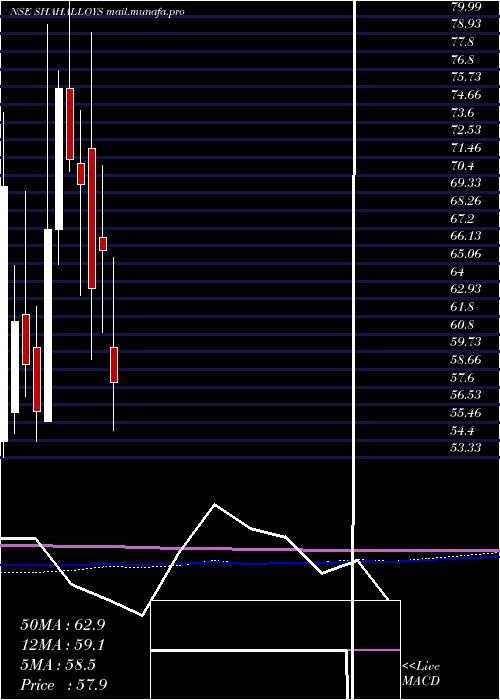Click the 58.66 price axis label
The image size is (500, 700).
(466, 360)
